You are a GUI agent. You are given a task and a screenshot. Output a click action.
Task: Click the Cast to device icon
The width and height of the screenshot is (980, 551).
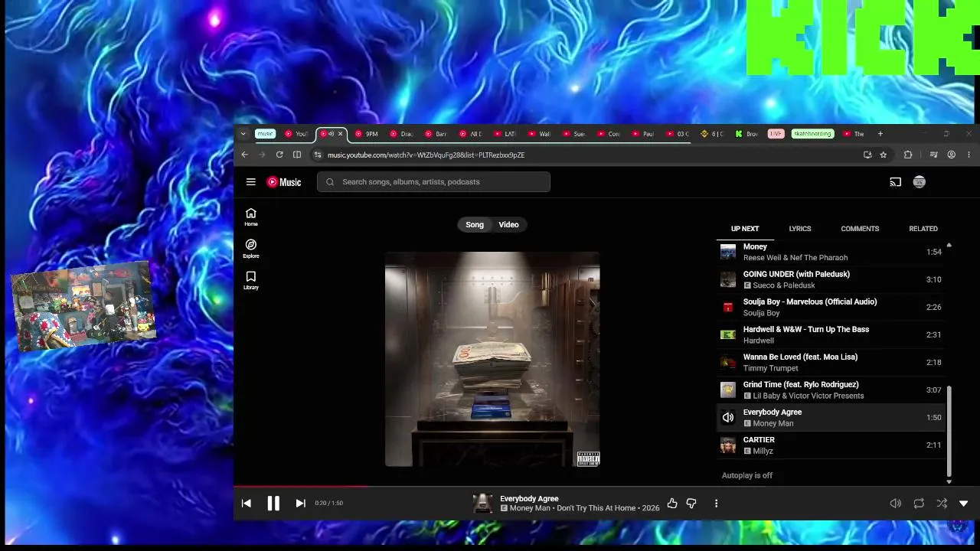tap(895, 182)
